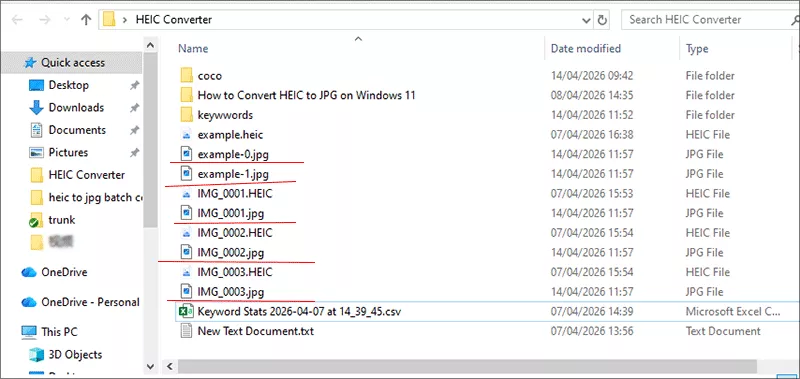Click the Pictures sidebar icon
The height and width of the screenshot is (379, 800).
pos(37,153)
